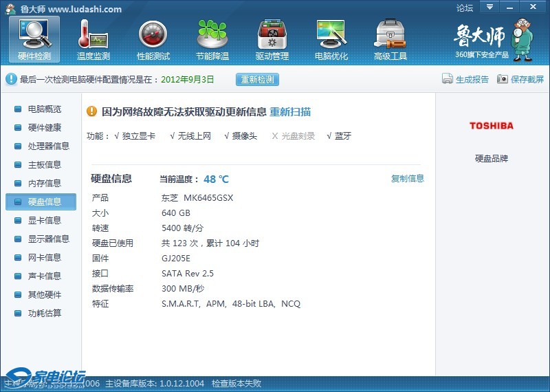The image size is (550, 392).
Task: Click the 360旗下安全产品 tagline
Action: pyautogui.click(x=482, y=55)
